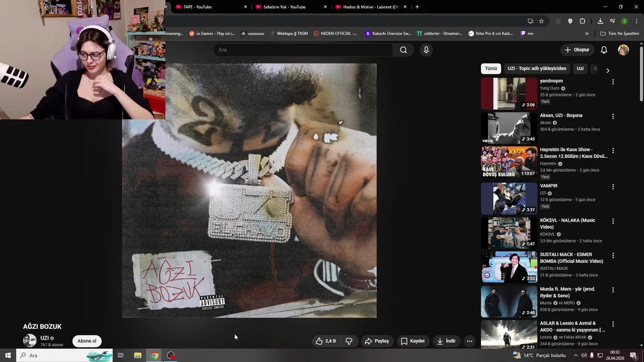Image resolution: width=644 pixels, height=362 pixels.
Task: Open options for Hayrettin ile Kaos Show
Action: (613, 150)
